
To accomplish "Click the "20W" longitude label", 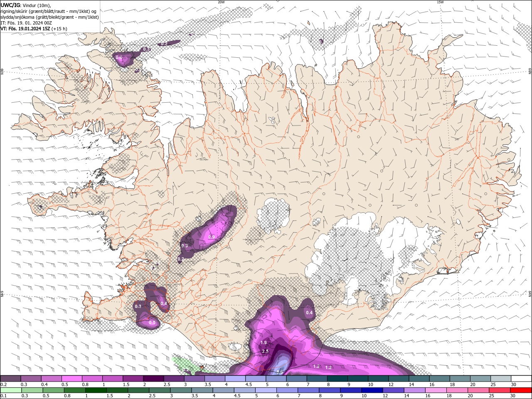I will point(221,2).
